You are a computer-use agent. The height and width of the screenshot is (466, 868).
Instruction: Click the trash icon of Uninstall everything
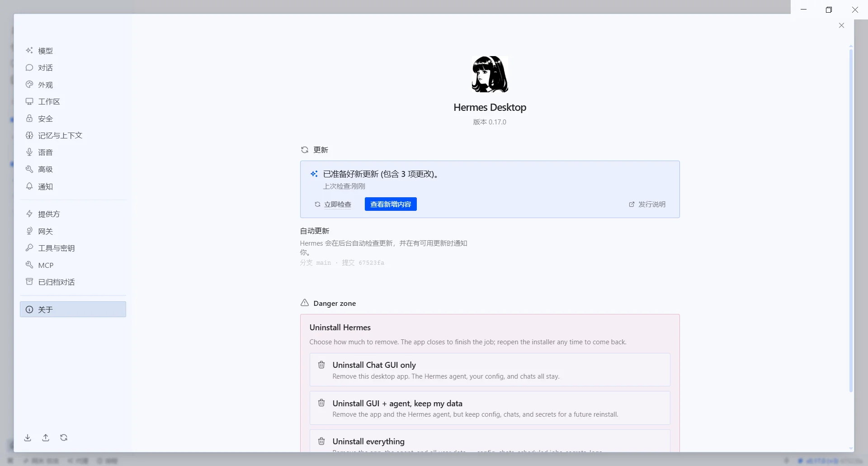(x=321, y=441)
